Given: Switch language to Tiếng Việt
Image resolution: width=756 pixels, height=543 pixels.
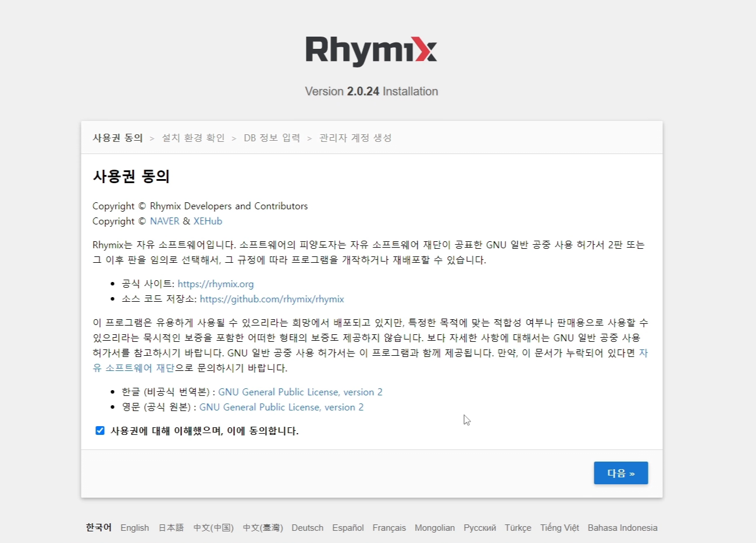Looking at the screenshot, I should tap(559, 528).
